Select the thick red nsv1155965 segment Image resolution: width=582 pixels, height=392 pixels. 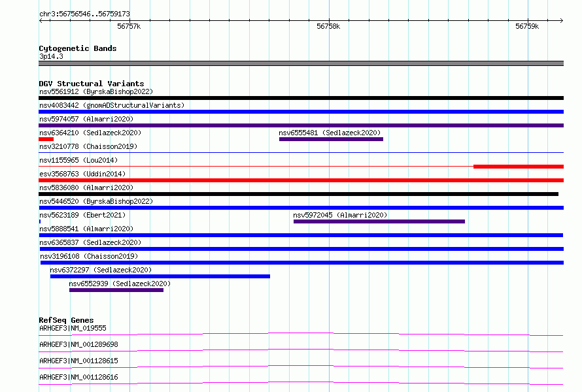pyautogui.click(x=519, y=167)
